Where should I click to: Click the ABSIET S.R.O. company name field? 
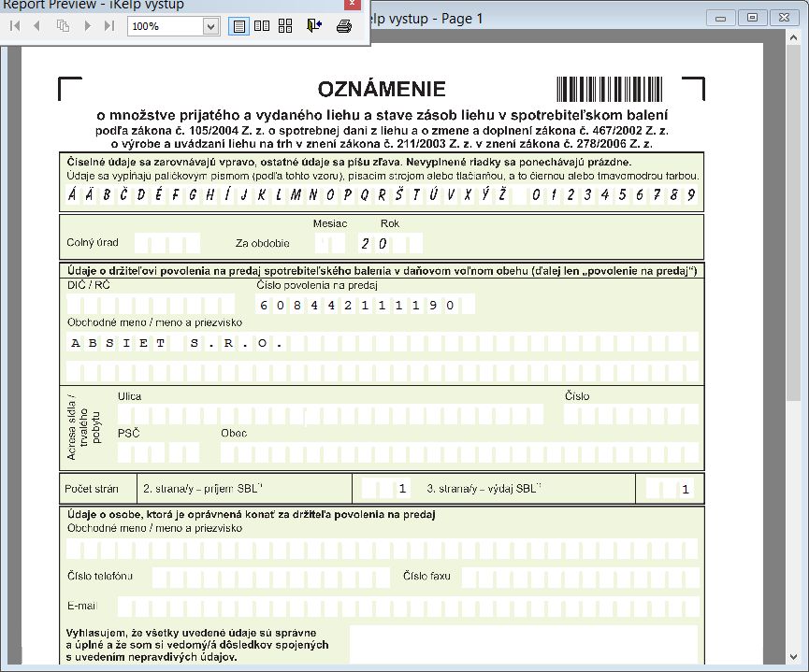click(178, 343)
